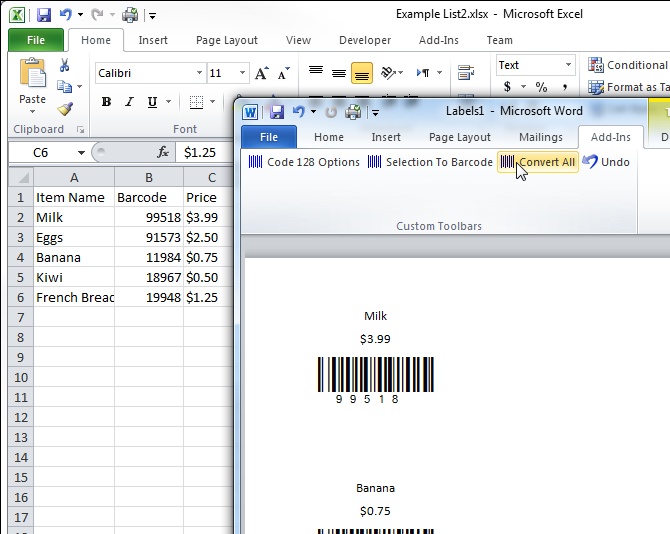Click the Undo button in Word Add-Ins
Viewport: 670px width, 534px height.
click(x=606, y=162)
